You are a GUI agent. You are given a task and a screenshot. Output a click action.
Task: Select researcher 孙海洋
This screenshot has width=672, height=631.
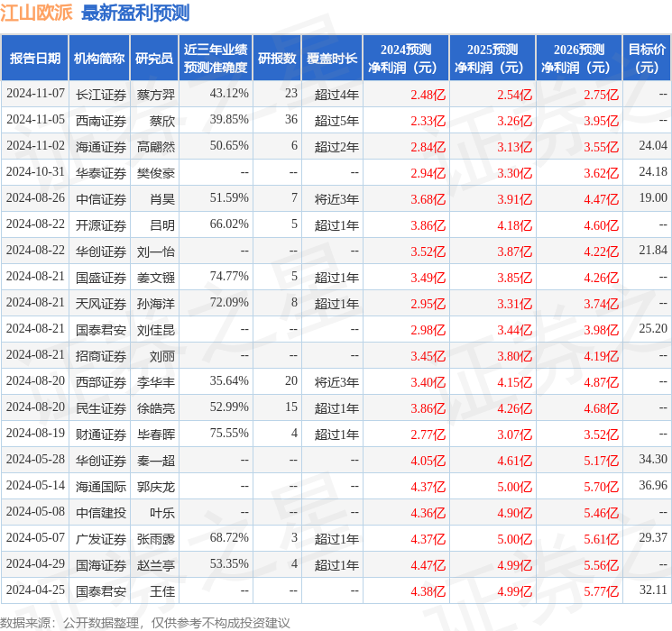click(x=156, y=304)
